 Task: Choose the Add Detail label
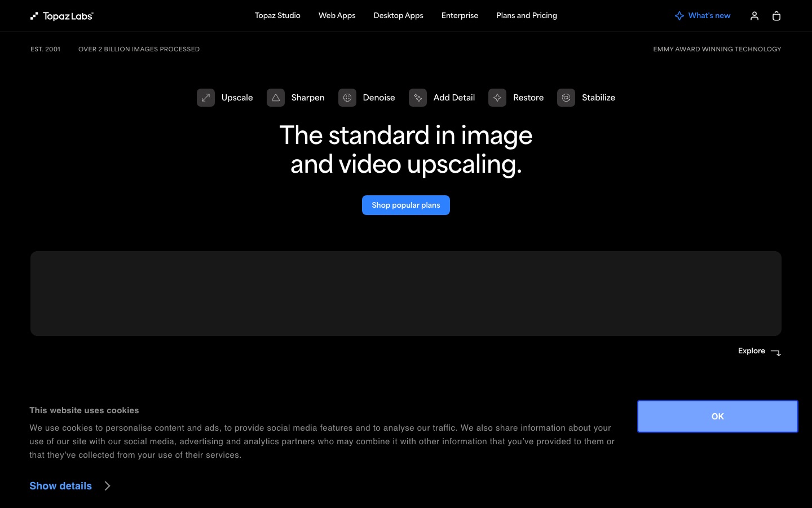(x=454, y=98)
